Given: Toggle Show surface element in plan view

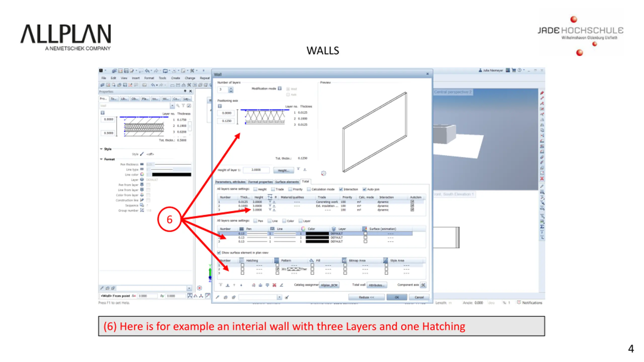Looking at the screenshot, I should [219, 252].
